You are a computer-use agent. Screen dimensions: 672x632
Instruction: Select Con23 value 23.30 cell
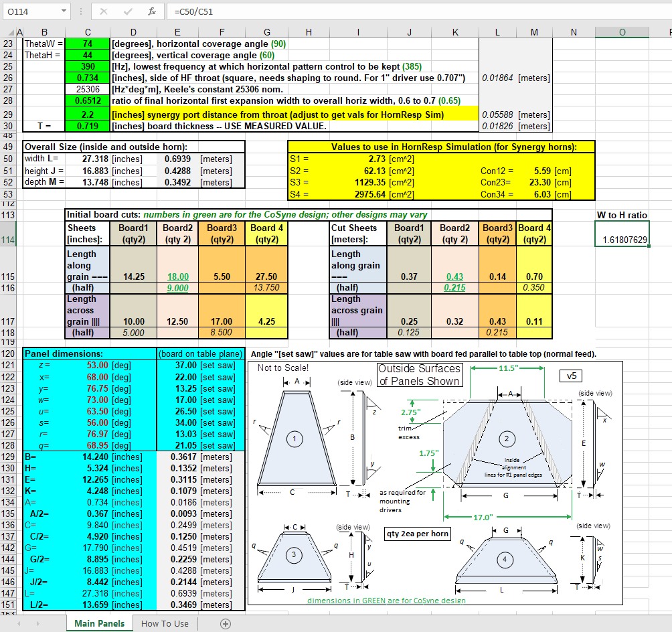(x=534, y=182)
